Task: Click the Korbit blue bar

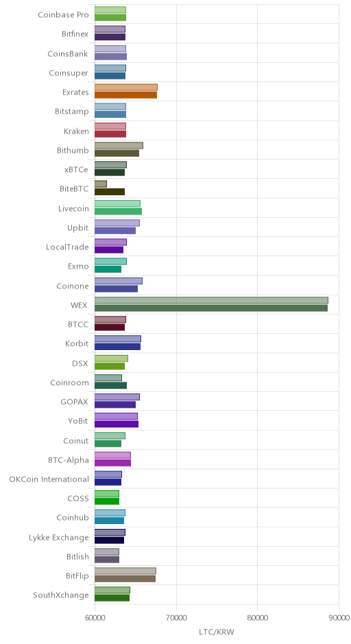Action: [x=117, y=347]
